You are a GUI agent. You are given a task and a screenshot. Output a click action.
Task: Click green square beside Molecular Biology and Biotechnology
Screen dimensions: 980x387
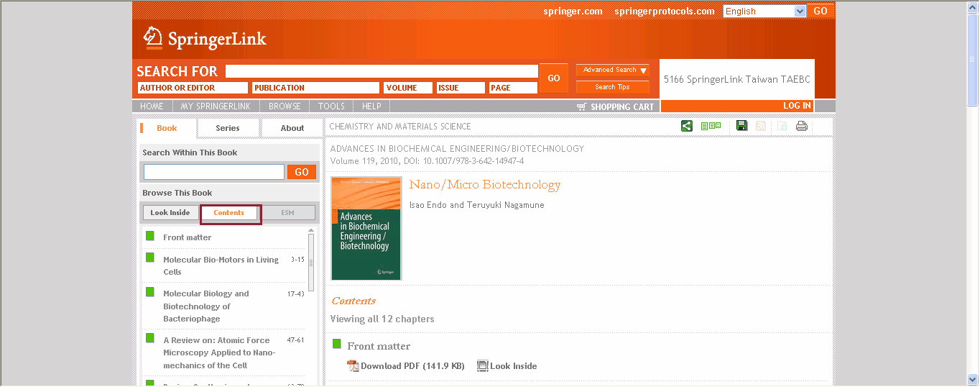150,291
